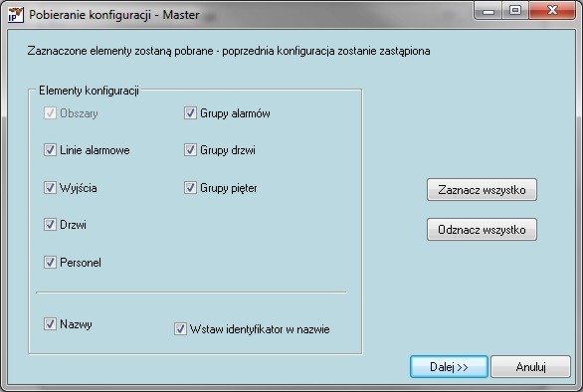Close the dialog with the X button
This screenshot has height=392, width=583.
point(552,10)
